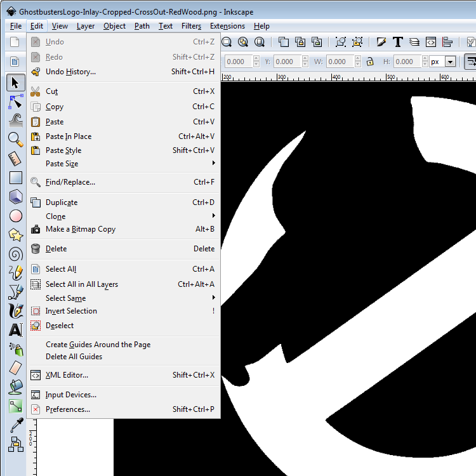Open Input Devices dialog
This screenshot has width=476, height=476.
point(124,395)
